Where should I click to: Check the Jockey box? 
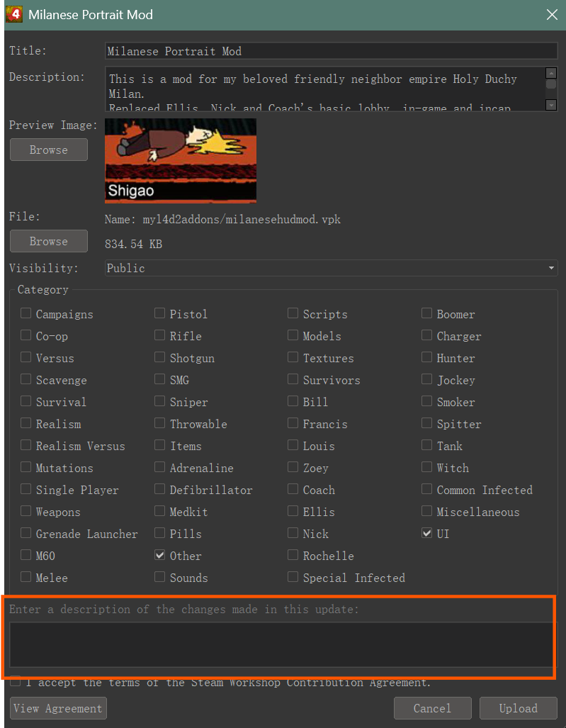pos(427,379)
